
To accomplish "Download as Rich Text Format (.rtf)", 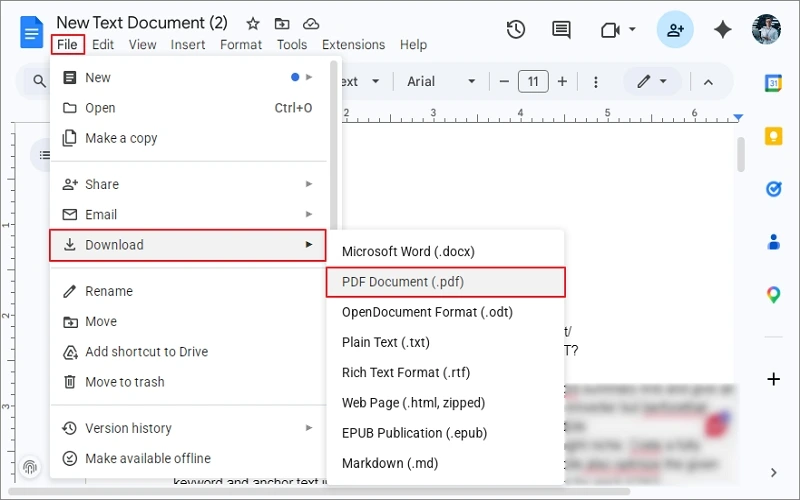I will click(x=445, y=372).
